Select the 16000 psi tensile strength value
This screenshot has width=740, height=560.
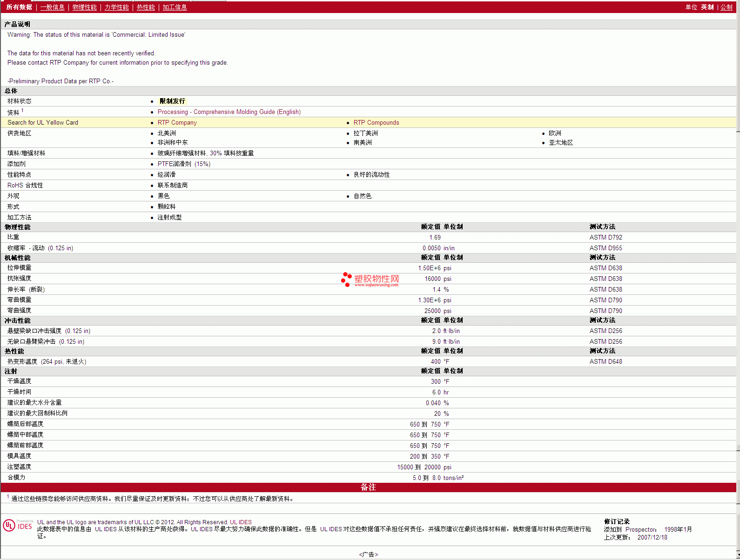click(437, 279)
